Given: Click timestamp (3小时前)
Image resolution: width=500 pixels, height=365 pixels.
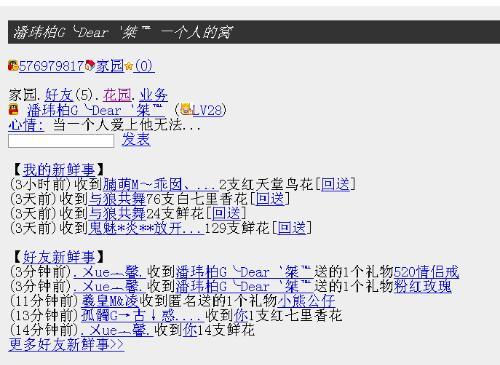Looking at the screenshot, I should coord(41,184).
